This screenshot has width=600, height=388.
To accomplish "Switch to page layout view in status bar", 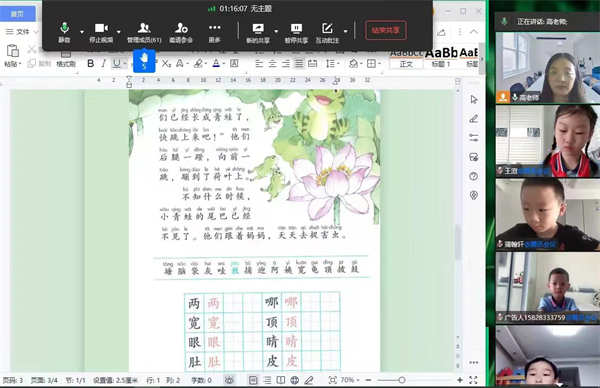I will (x=253, y=380).
